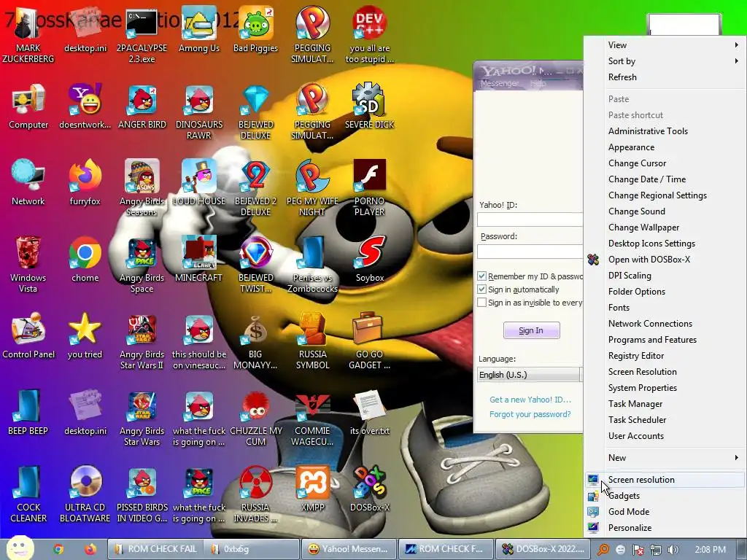The width and height of the screenshot is (747, 560).
Task: Click the Yahoo! ID input field
Action: (530, 219)
